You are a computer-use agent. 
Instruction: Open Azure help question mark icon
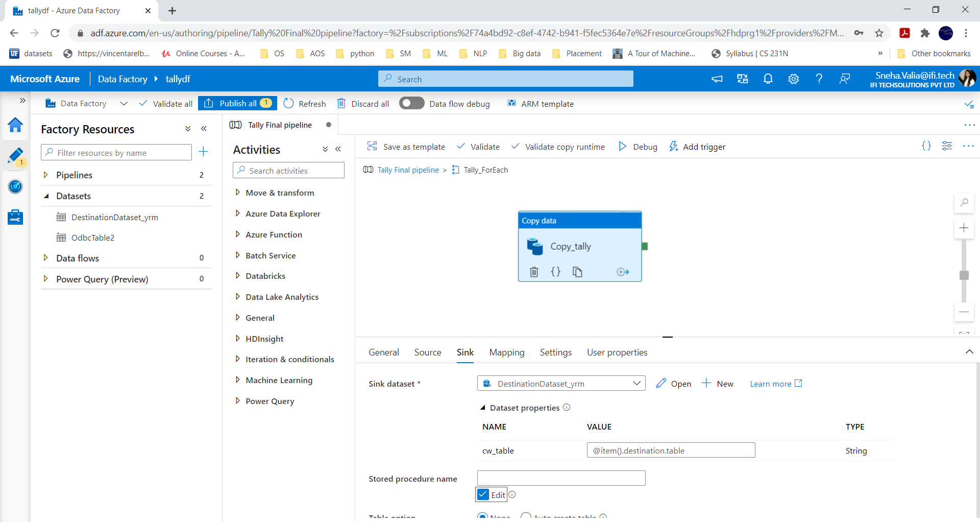[819, 79]
